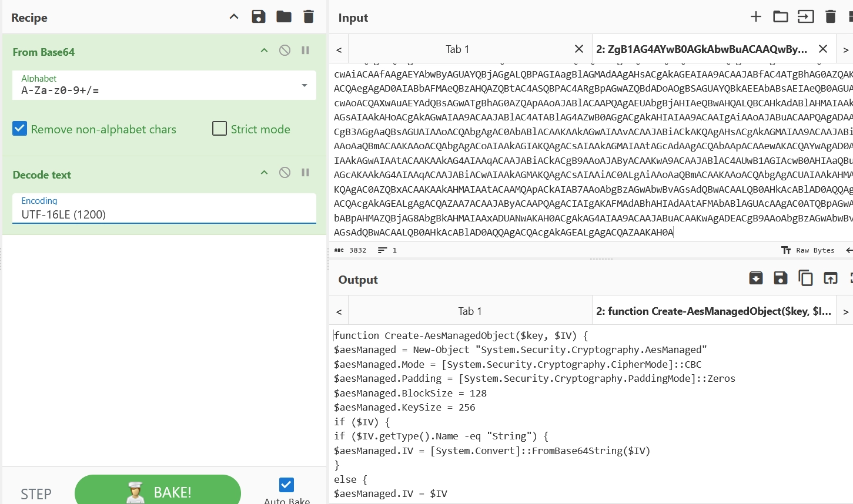Click the BAKE! button
This screenshot has width=853, height=504.
click(158, 492)
